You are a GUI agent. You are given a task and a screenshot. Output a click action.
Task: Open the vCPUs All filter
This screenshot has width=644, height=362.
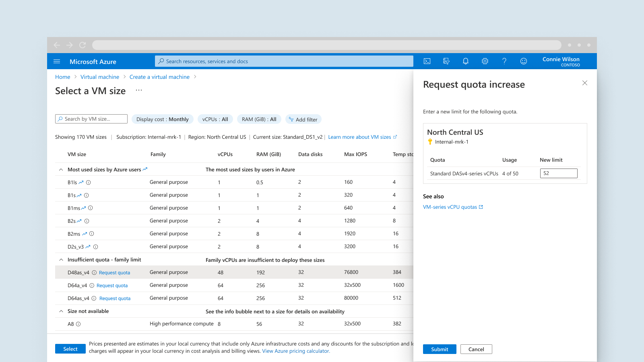[215, 119]
